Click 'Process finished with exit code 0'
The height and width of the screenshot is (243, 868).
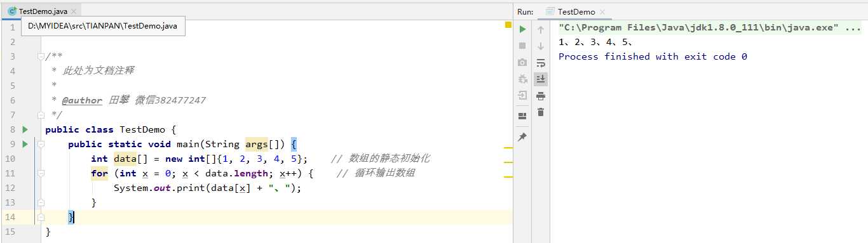pos(653,56)
